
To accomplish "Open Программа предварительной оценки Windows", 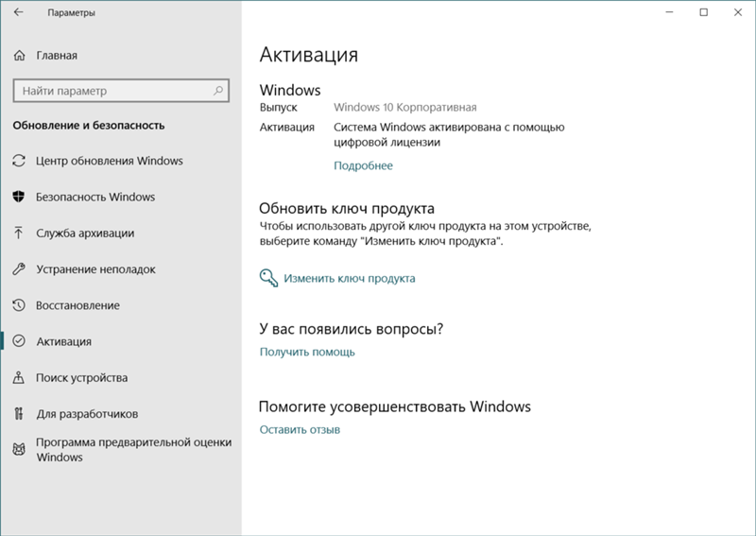I will click(133, 450).
